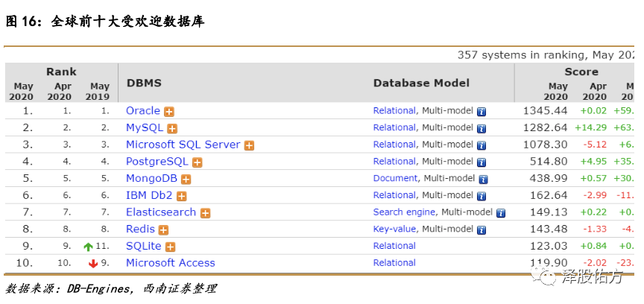Click the score value 1282.64

click(546, 127)
